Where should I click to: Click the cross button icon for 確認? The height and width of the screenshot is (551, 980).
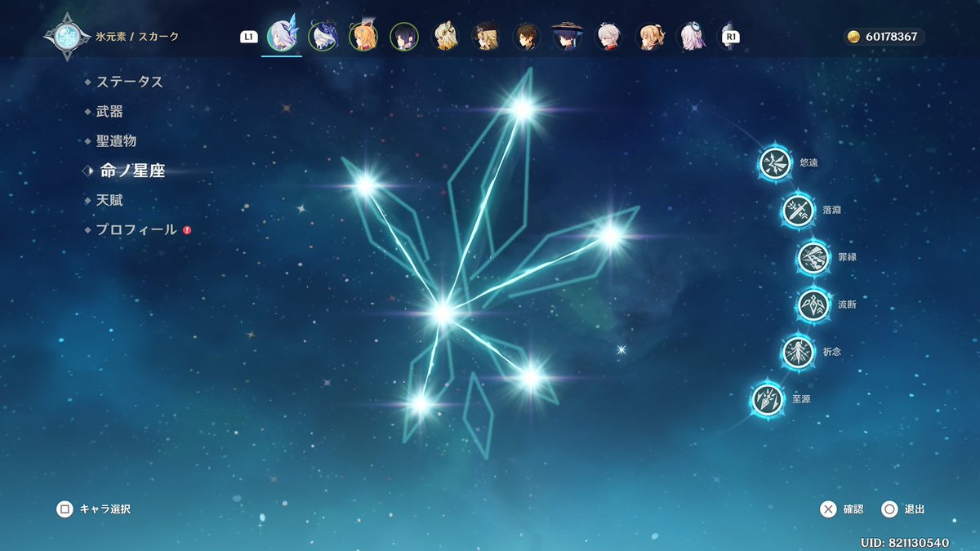pyautogui.click(x=828, y=509)
